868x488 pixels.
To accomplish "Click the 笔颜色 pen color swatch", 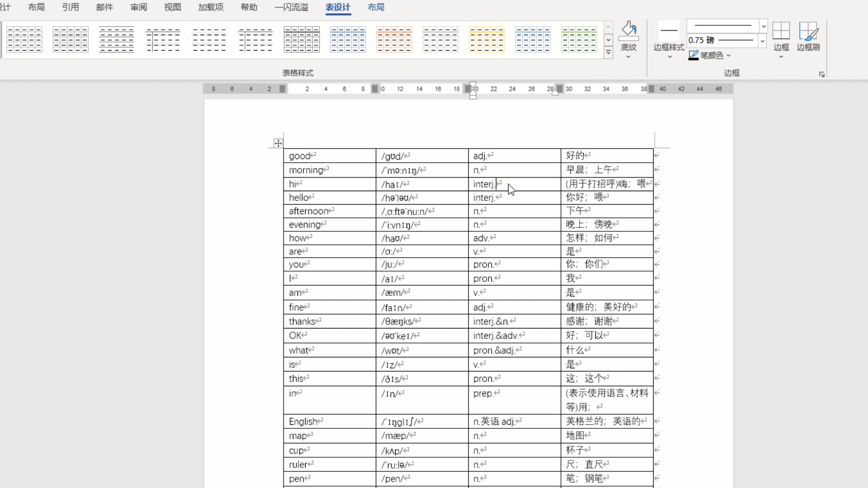I will tap(693, 56).
